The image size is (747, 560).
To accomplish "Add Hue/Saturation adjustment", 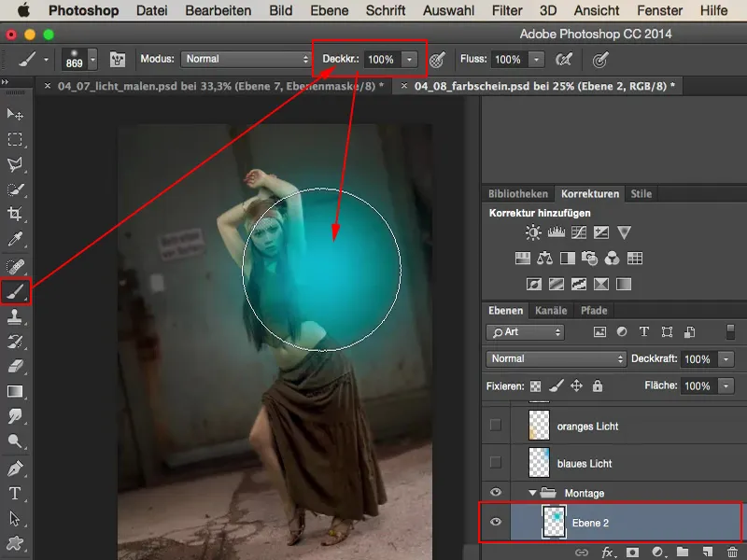I will [523, 259].
